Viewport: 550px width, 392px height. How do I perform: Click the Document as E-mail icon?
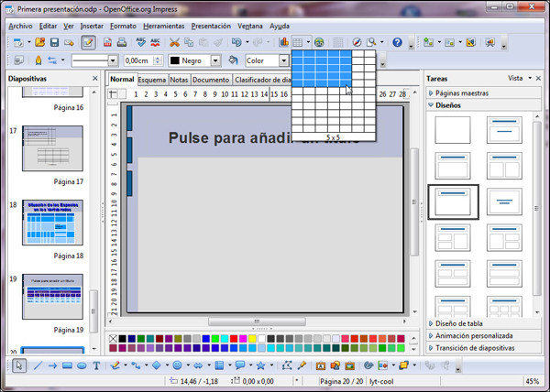click(x=69, y=43)
